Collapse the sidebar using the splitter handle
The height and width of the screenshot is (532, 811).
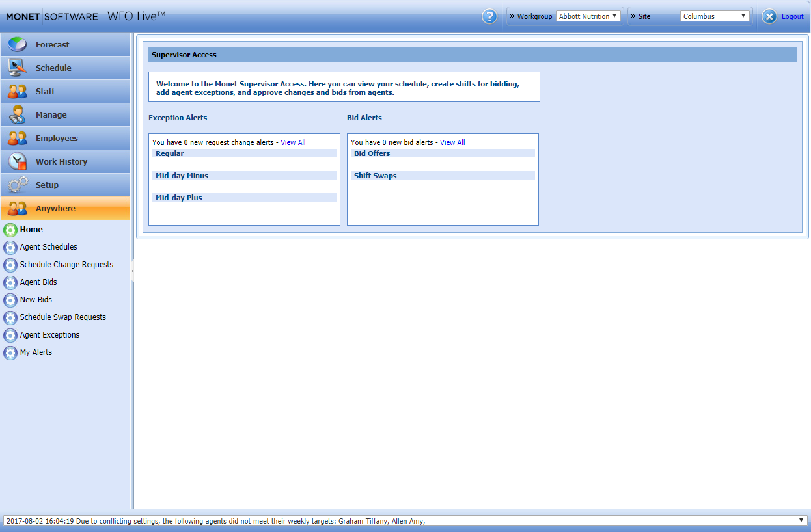point(132,271)
